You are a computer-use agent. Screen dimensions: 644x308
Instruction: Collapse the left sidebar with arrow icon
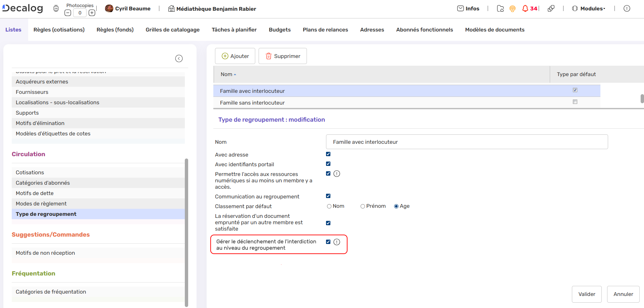[x=179, y=59]
